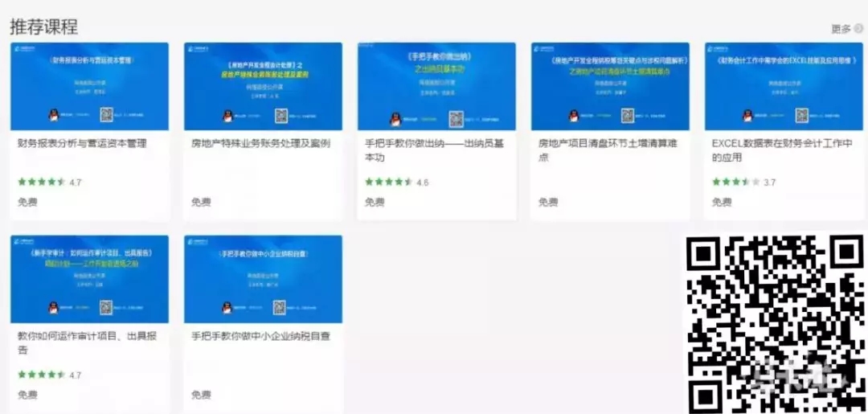Click rating value 4.6 on 出纳 course

[x=423, y=182]
